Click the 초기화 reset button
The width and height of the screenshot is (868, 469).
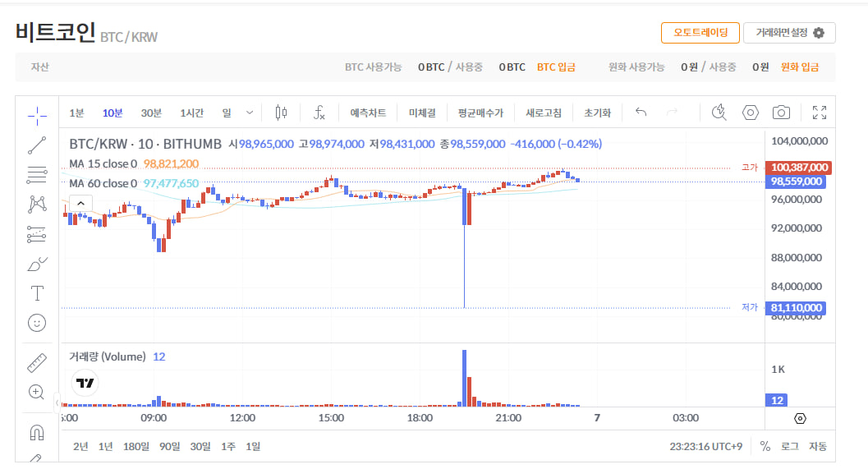point(597,113)
